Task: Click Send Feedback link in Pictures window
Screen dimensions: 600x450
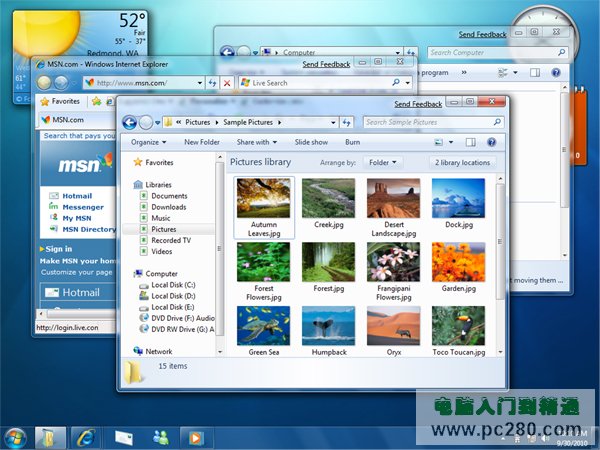Action: tap(418, 104)
